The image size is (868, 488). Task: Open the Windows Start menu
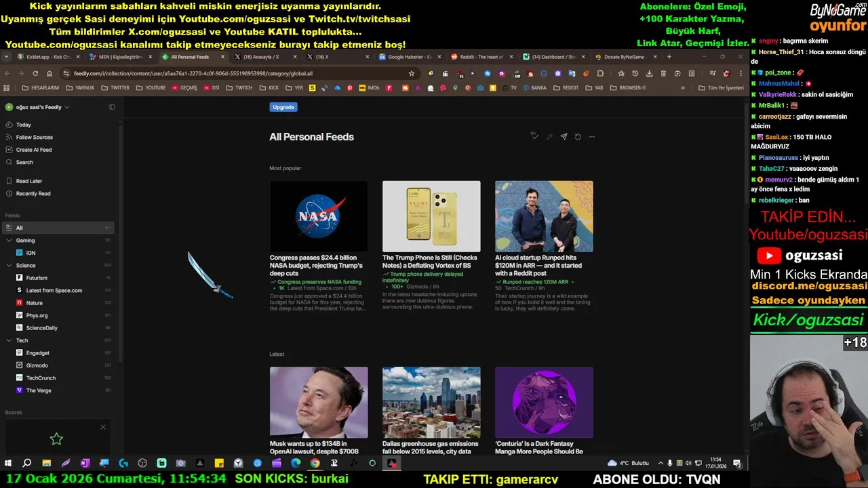(8, 464)
